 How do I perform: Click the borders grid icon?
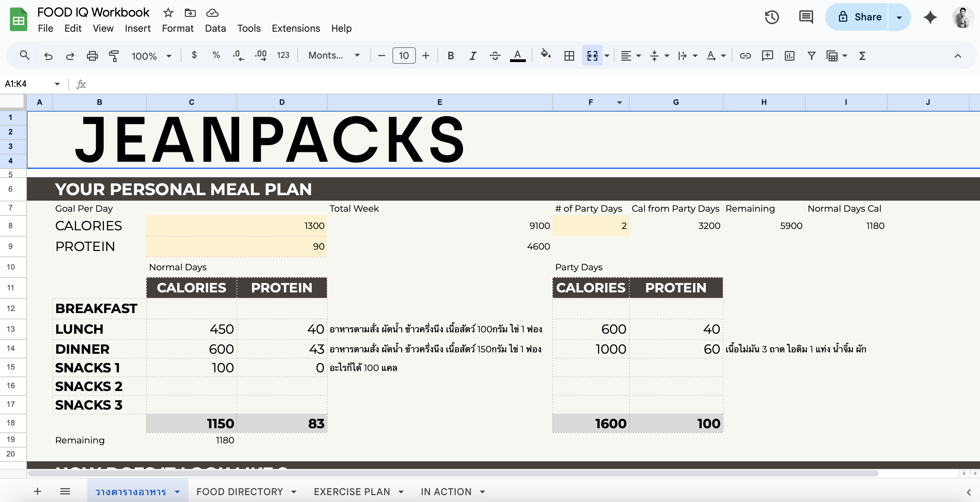coord(569,56)
